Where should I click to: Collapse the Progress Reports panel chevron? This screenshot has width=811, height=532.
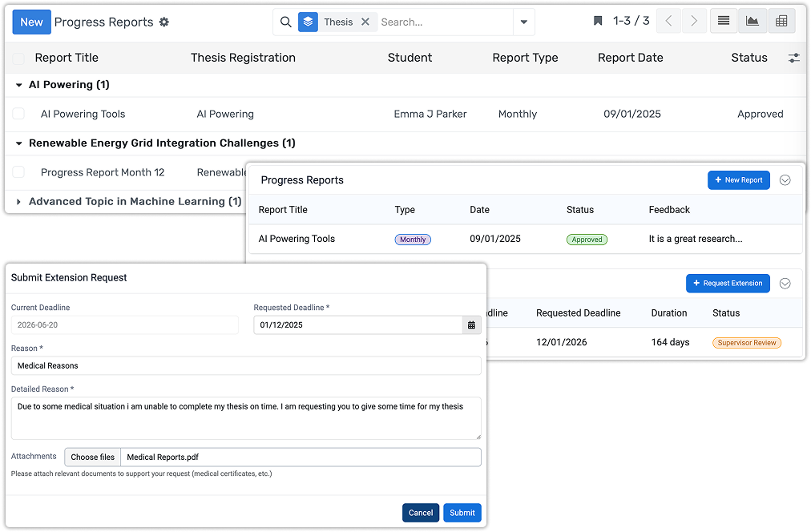tap(785, 180)
